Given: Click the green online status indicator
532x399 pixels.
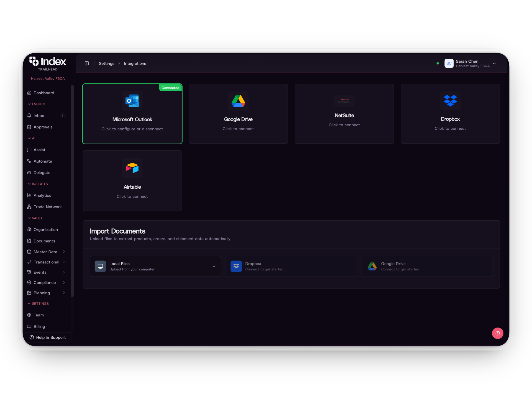Looking at the screenshot, I should click(x=437, y=63).
